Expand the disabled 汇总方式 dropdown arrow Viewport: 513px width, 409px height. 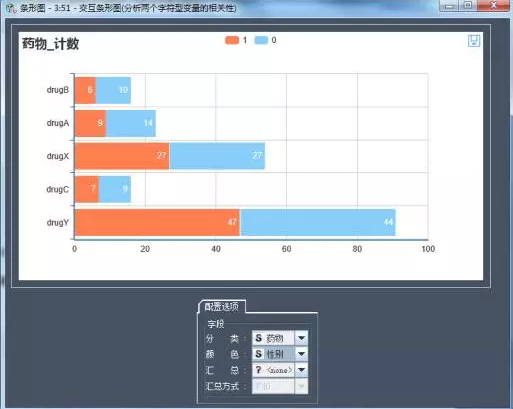(301, 386)
